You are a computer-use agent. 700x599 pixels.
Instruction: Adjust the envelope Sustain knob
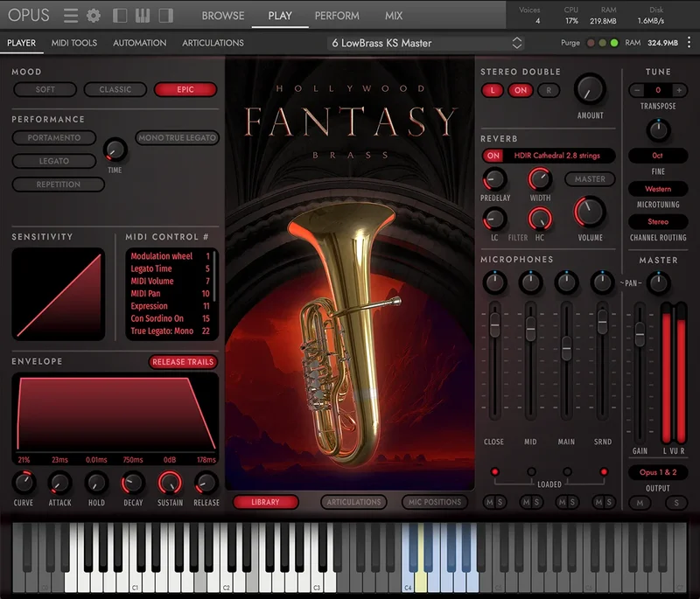(170, 482)
